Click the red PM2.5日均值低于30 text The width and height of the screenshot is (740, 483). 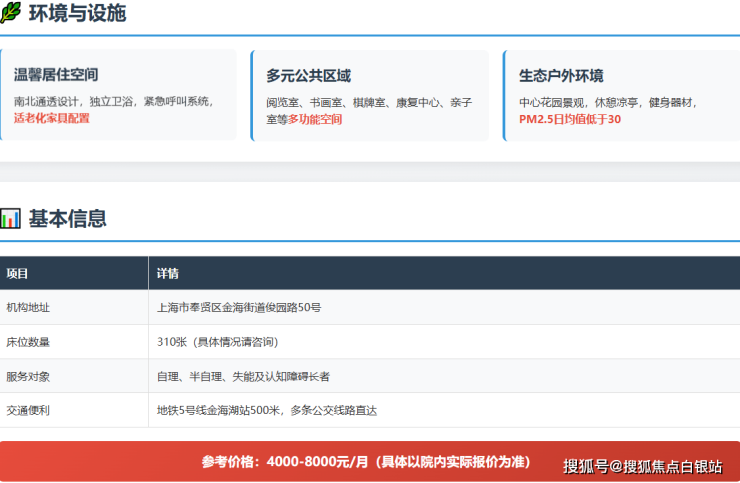(x=570, y=119)
